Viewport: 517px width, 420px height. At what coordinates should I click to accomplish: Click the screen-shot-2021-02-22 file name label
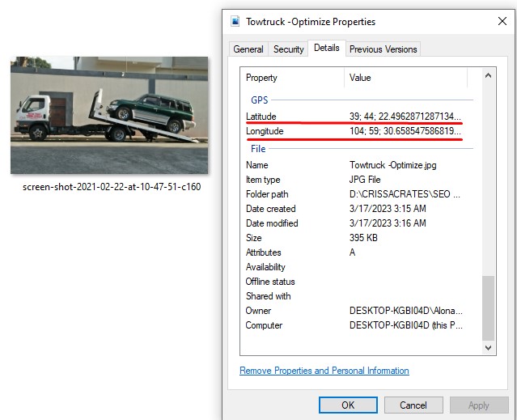click(112, 187)
